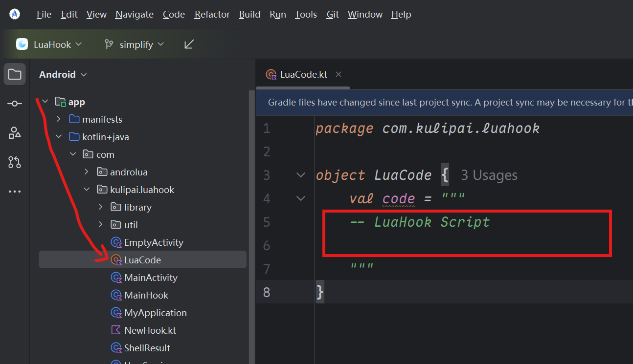Select the LuaCode.kt tab

303,74
